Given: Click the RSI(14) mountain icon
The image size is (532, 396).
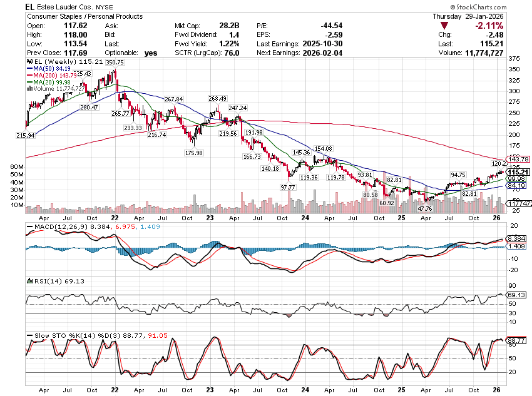Looking at the screenshot, I should pyautogui.click(x=29, y=283).
